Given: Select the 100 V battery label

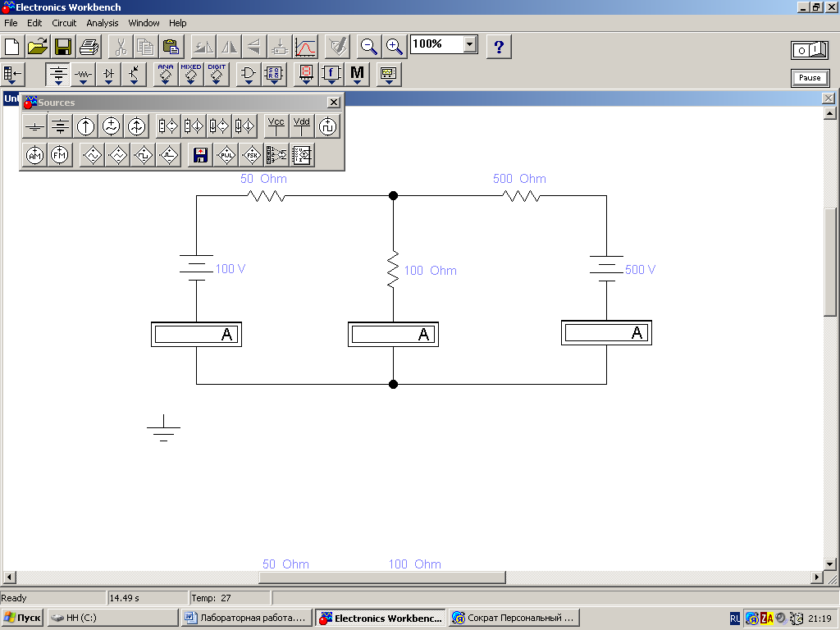Looking at the screenshot, I should [231, 269].
